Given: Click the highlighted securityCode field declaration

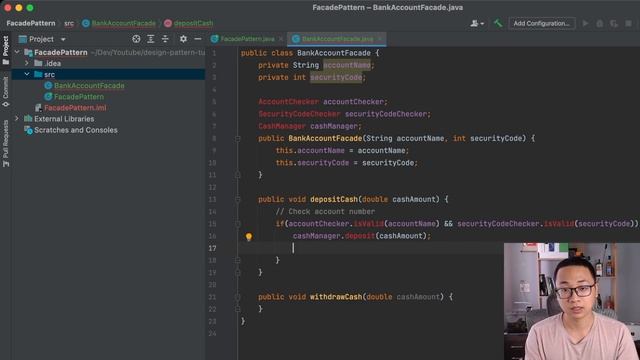Looking at the screenshot, I should click(x=336, y=77).
